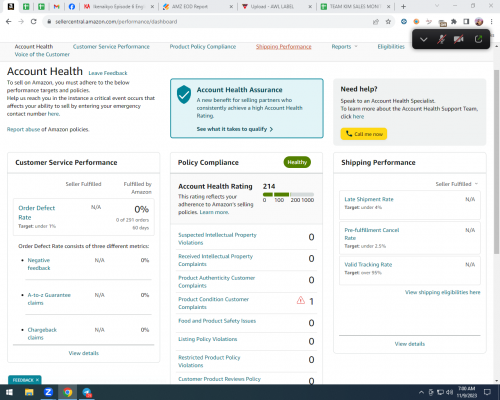Viewport: 500px width, 400px height.
Task: Toggle the video camera in meeting overlay
Action: [459, 39]
